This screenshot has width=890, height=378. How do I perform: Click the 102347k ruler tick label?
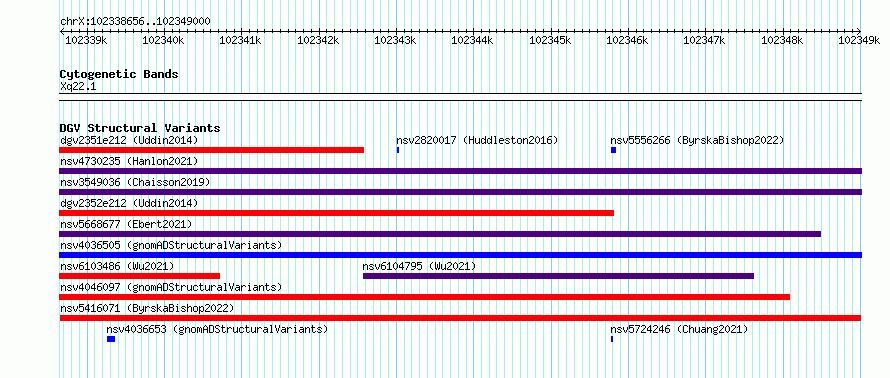click(x=704, y=40)
